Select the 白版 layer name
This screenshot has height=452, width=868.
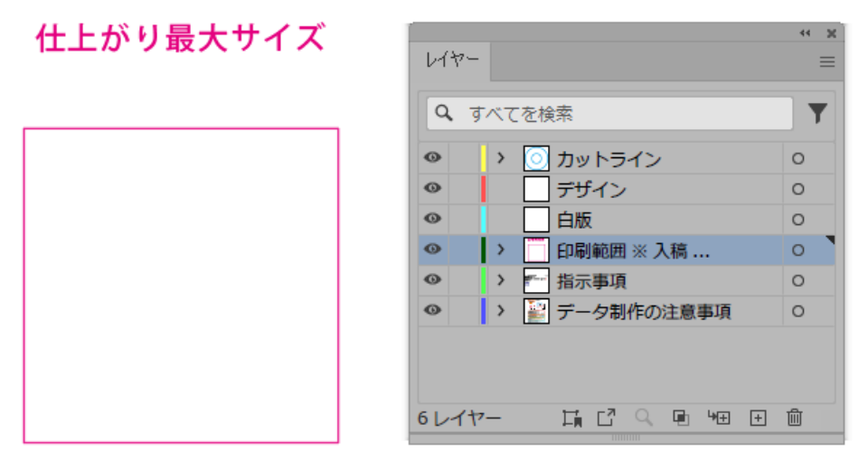tap(574, 221)
